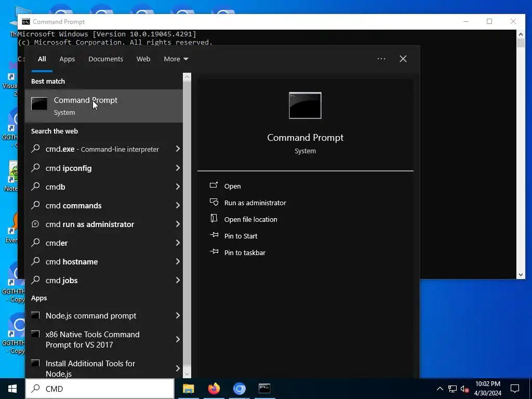Click Install Additional Tools app icon

pos(35,363)
